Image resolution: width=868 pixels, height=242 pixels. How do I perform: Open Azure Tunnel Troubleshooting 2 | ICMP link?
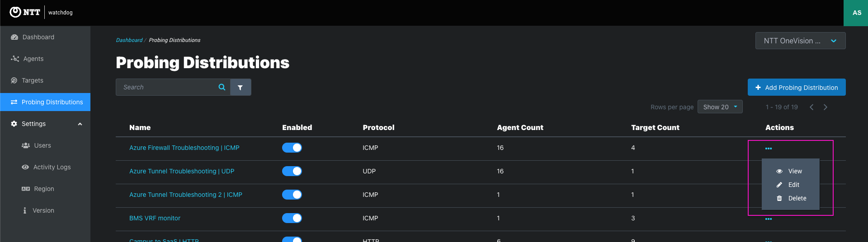click(x=186, y=195)
